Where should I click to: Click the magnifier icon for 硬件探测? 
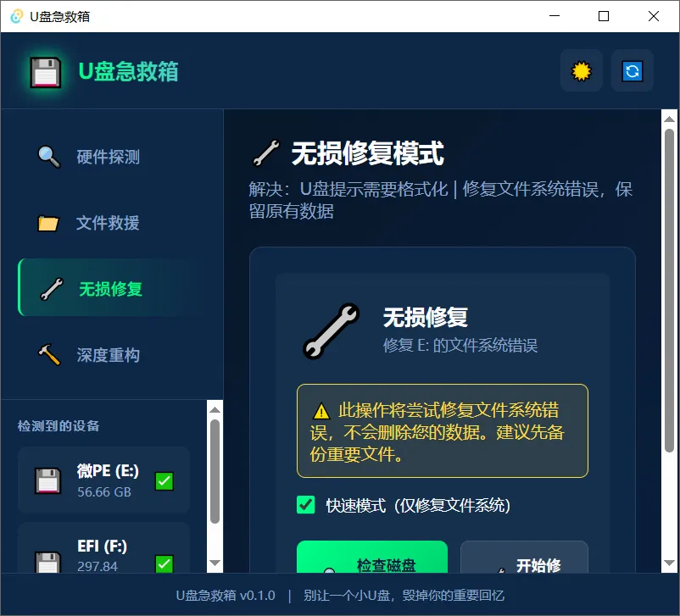pos(48,157)
